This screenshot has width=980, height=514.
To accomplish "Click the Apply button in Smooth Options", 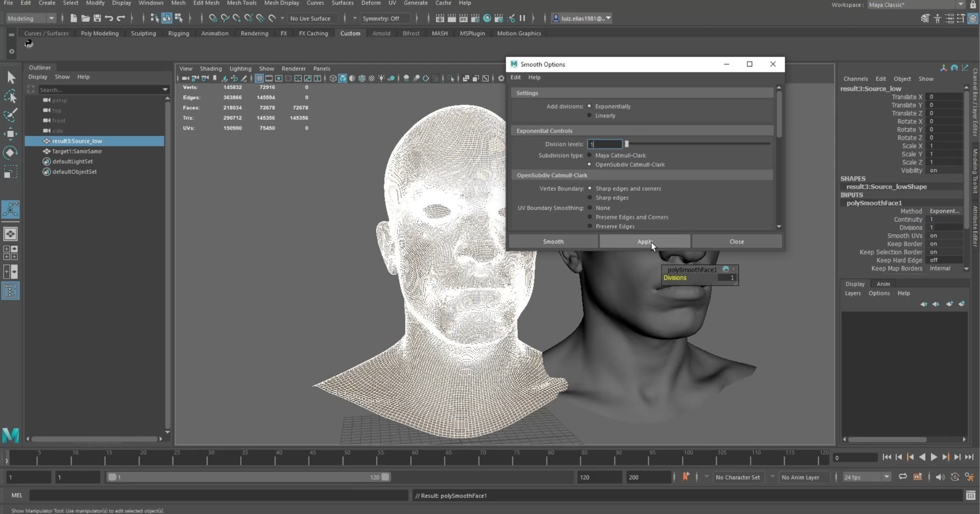I will [645, 241].
